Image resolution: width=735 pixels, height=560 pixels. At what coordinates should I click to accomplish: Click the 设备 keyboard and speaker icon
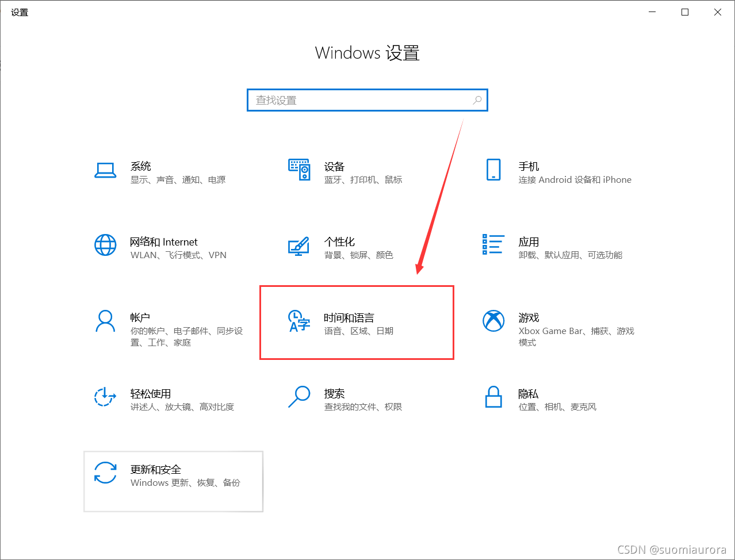pyautogui.click(x=299, y=170)
